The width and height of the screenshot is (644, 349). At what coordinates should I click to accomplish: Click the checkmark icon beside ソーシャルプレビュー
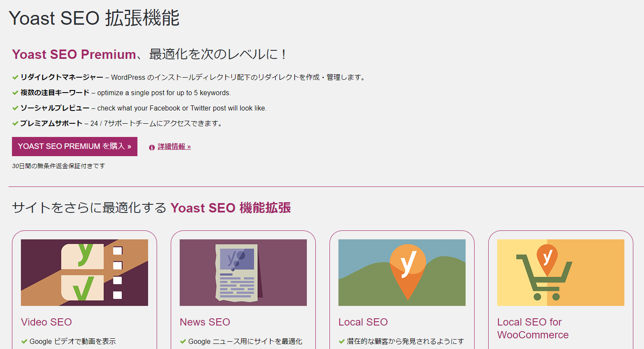[15, 108]
